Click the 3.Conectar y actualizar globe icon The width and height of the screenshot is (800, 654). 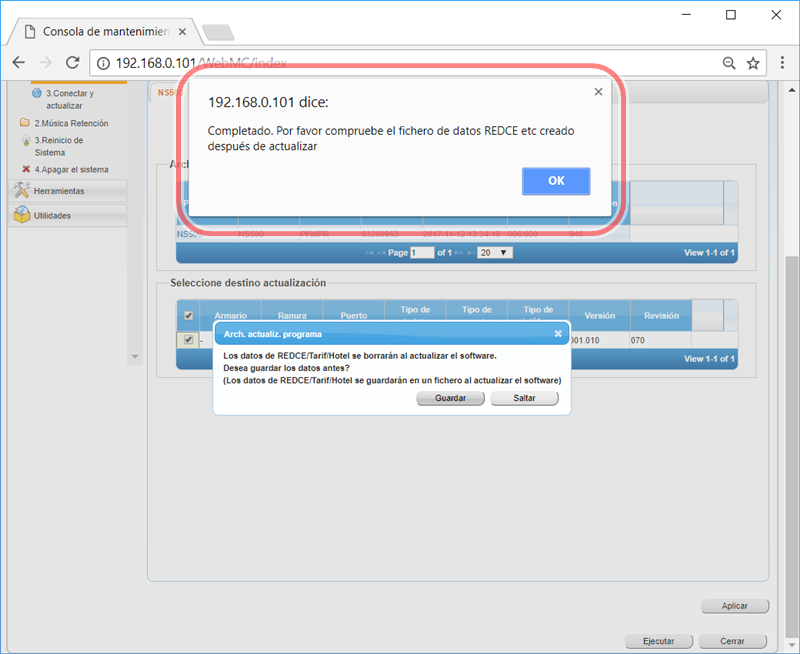(x=37, y=93)
